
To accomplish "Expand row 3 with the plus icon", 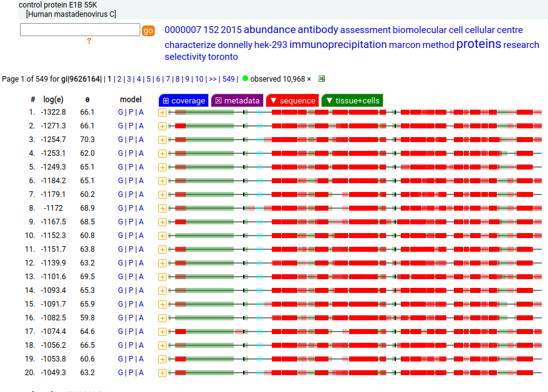I will (x=162, y=140).
